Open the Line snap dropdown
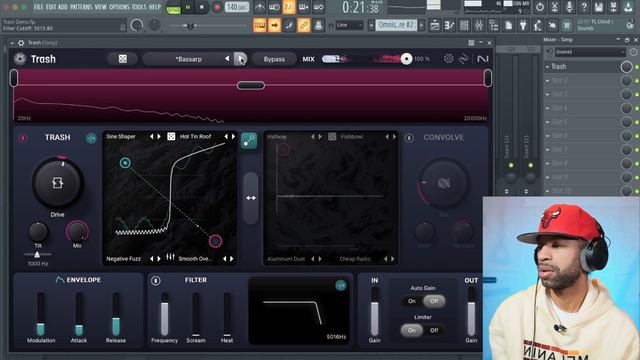 click(349, 25)
